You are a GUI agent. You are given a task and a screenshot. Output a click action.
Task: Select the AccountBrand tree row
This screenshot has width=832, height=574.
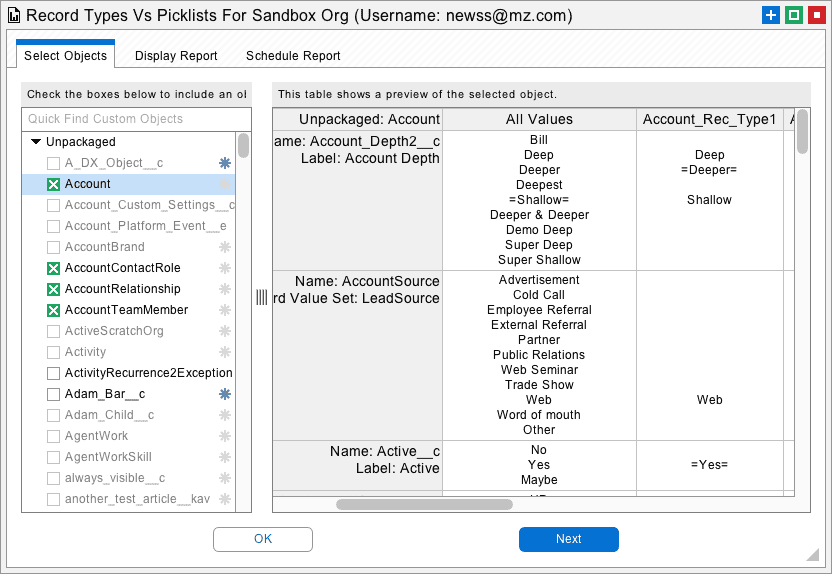(x=128, y=247)
